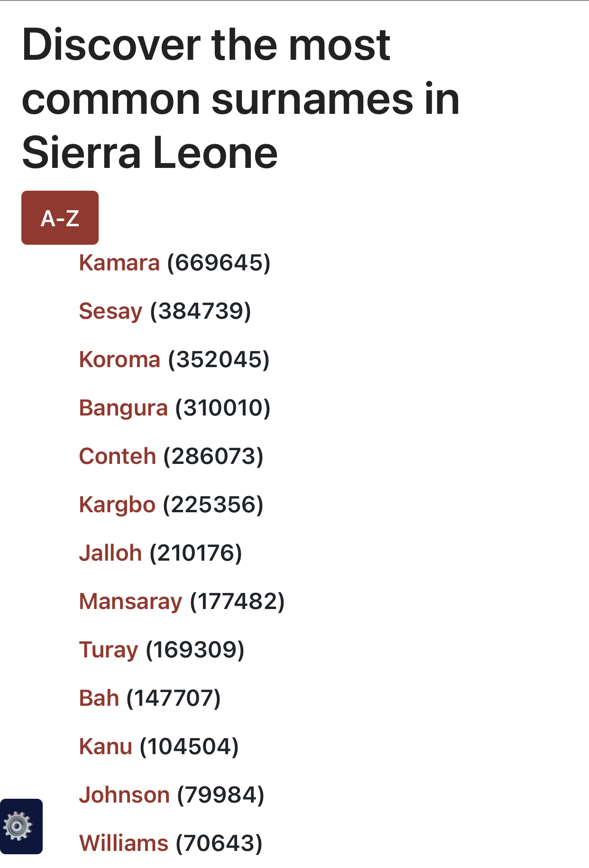This screenshot has width=589, height=868.
Task: Open the Jalloh surname link
Action: (x=110, y=553)
